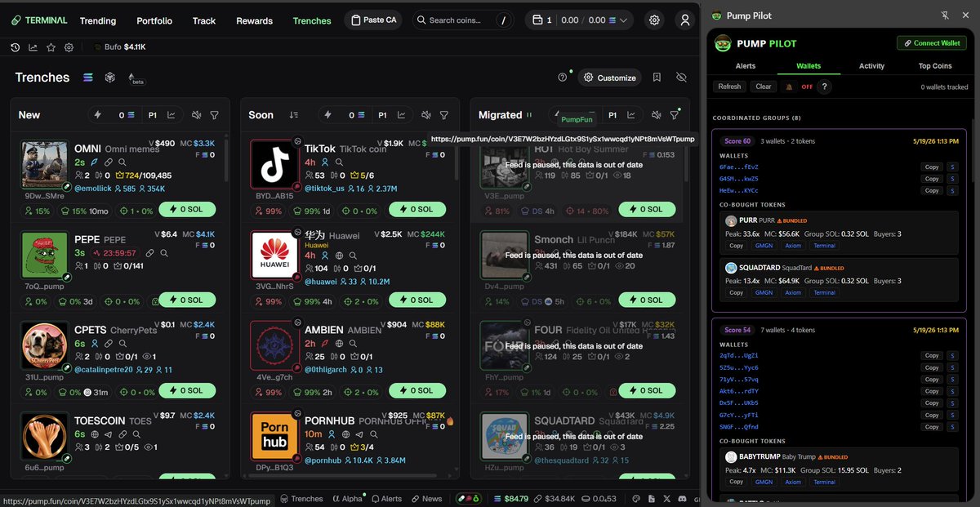Open the chart icon beside the history icon

pyautogui.click(x=33, y=47)
